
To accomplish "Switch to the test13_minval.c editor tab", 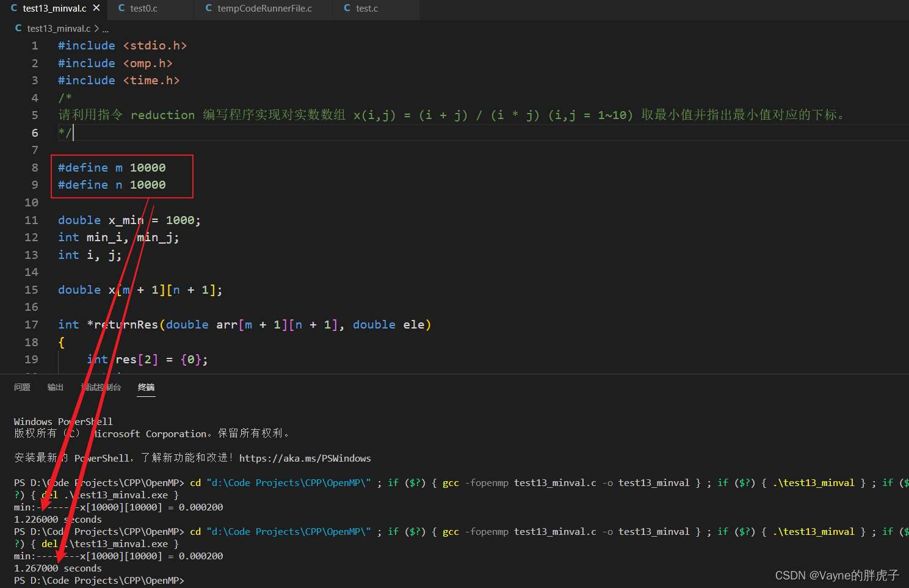I will coord(54,9).
